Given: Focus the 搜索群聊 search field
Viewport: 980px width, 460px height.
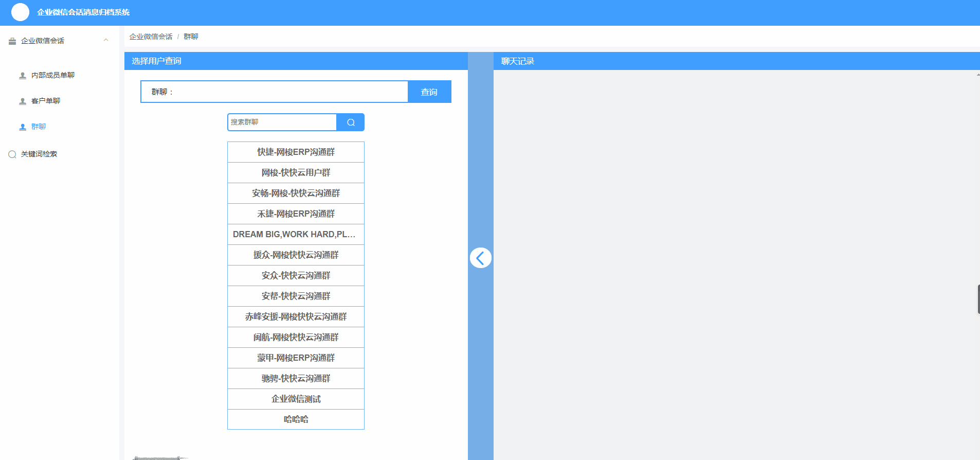Looking at the screenshot, I should (x=282, y=122).
